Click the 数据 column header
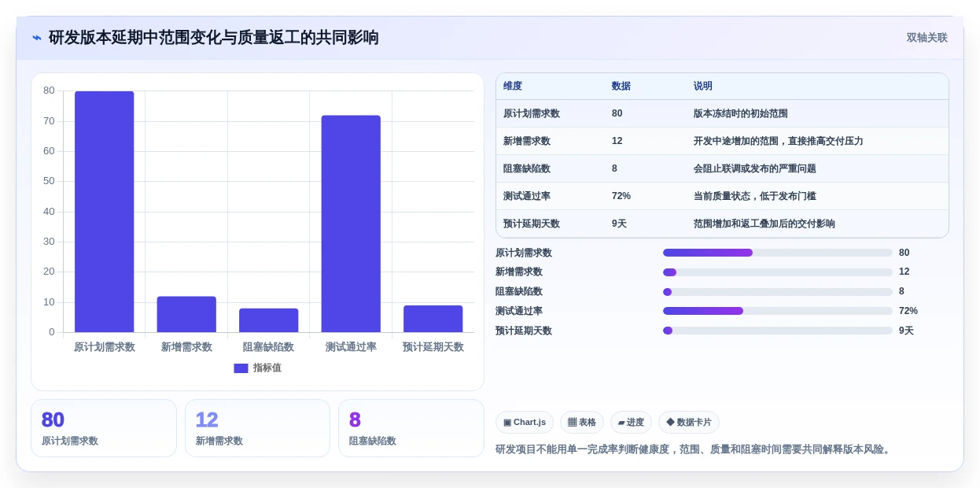This screenshot has width=980, height=488. (621, 87)
